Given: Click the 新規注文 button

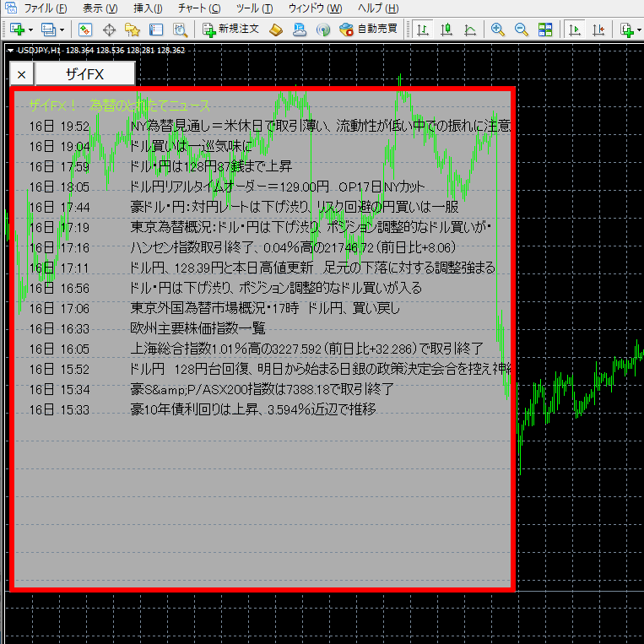Looking at the screenshot, I should (x=230, y=30).
